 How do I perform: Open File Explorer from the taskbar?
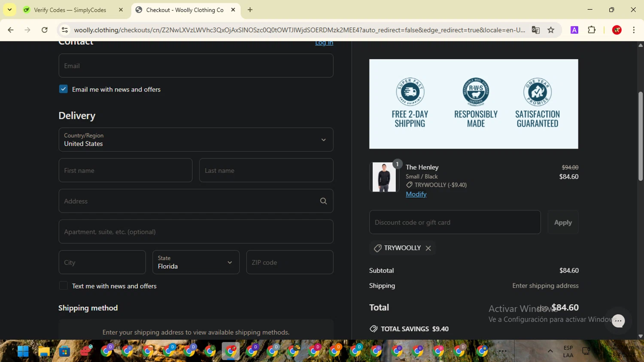pos(44,351)
